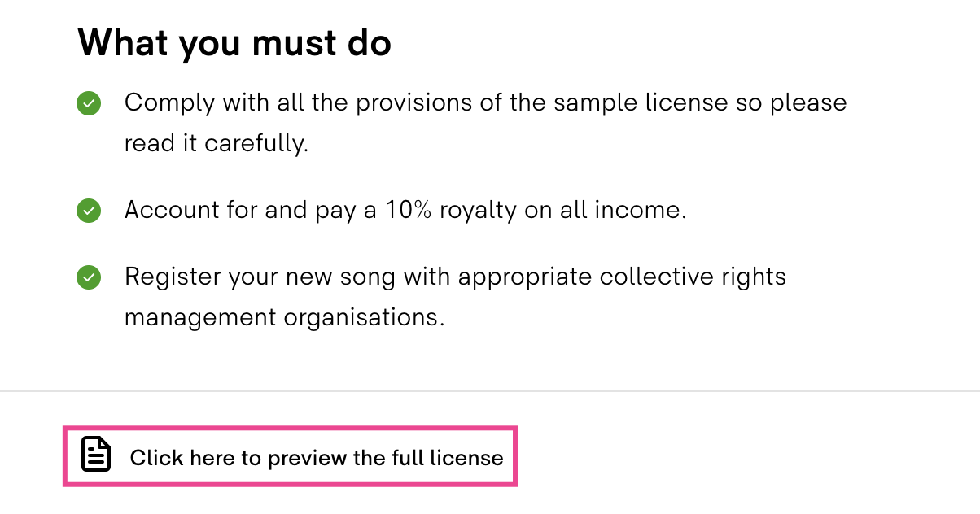
Task: Click the 'What you must do' heading
Action: coord(234,42)
